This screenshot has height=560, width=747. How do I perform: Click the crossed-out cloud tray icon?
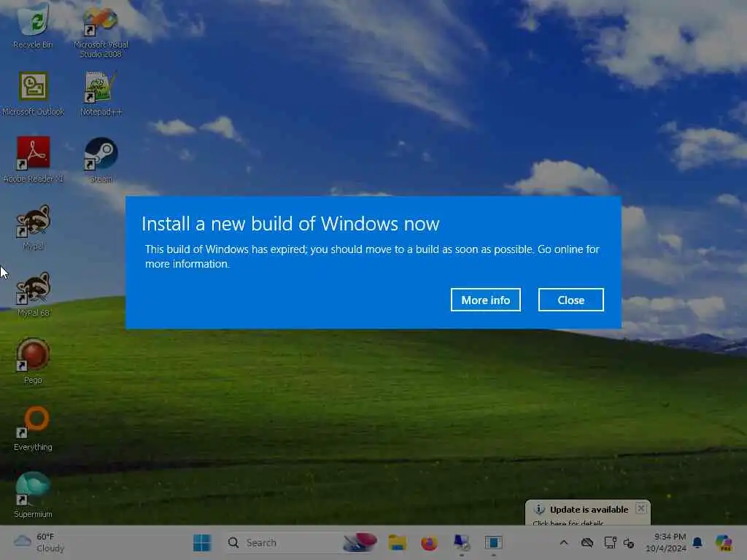coord(587,542)
